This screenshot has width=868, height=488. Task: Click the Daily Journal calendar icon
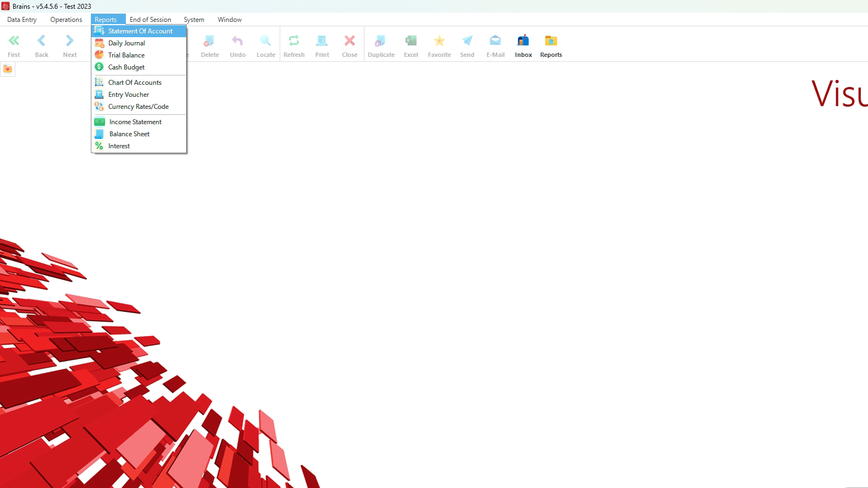click(x=99, y=43)
